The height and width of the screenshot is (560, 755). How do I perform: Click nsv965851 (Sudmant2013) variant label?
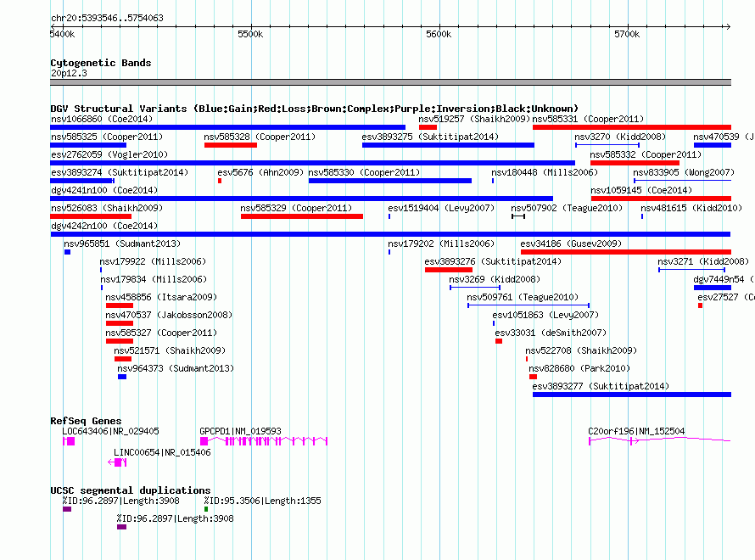122,244
